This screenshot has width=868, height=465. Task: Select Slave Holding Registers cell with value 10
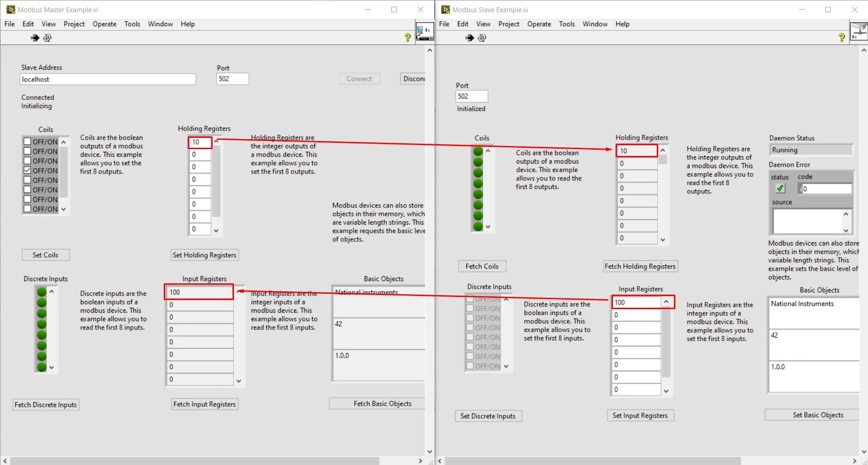click(637, 151)
